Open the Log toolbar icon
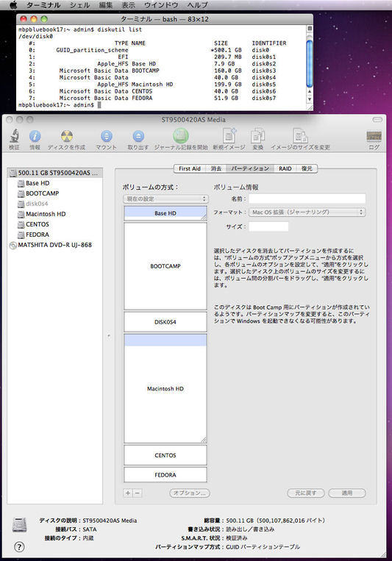392x561 pixels. 374,136
